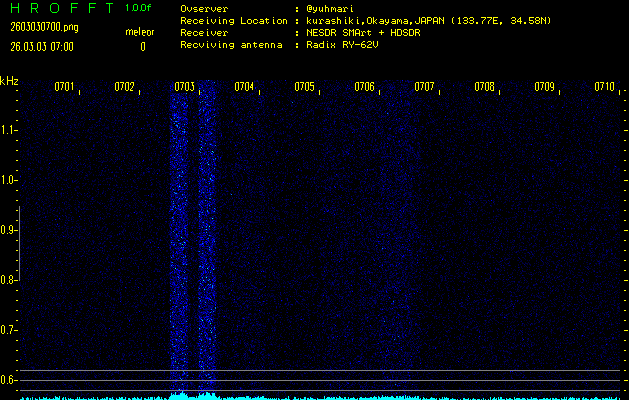Click the 0709 time marker
The image size is (629, 400).
pyautogui.click(x=545, y=87)
